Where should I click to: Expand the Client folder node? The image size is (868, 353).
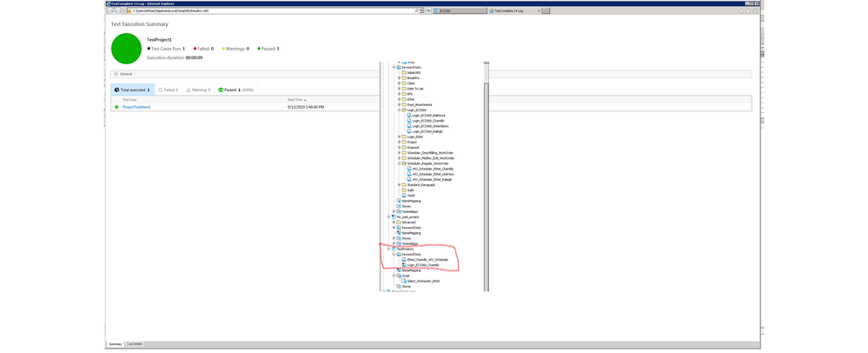click(399, 83)
